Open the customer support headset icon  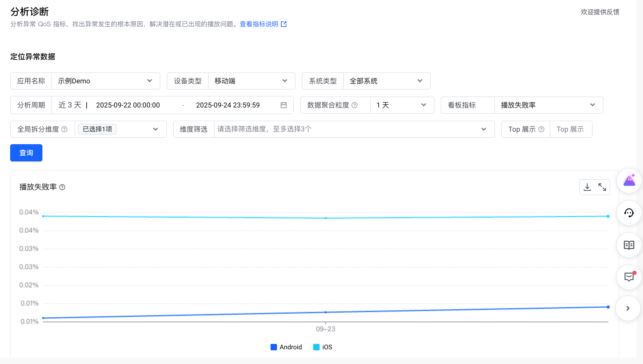coord(629,213)
